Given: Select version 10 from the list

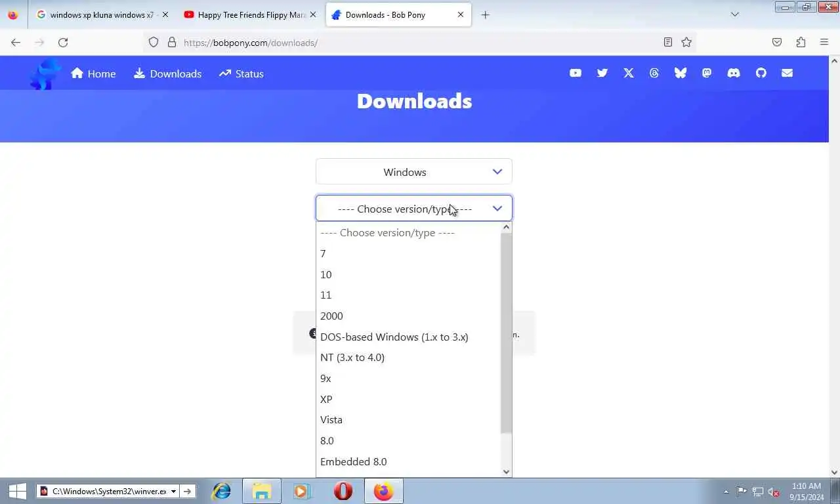Looking at the screenshot, I should tap(408, 274).
